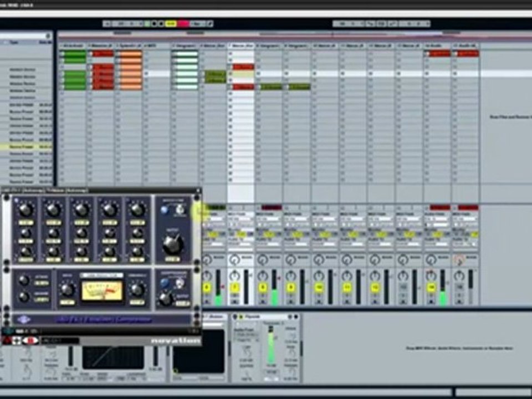Click knob left of the VU meter

(x=68, y=290)
